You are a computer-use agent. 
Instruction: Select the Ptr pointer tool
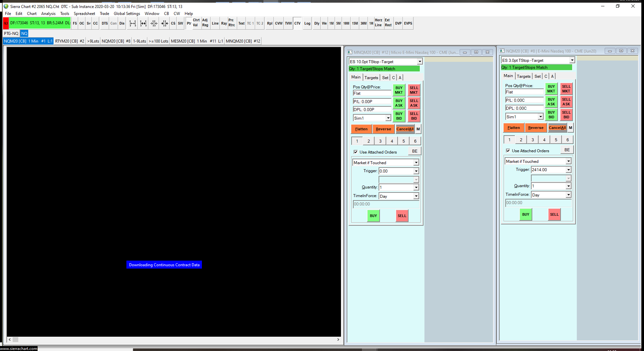tap(189, 23)
